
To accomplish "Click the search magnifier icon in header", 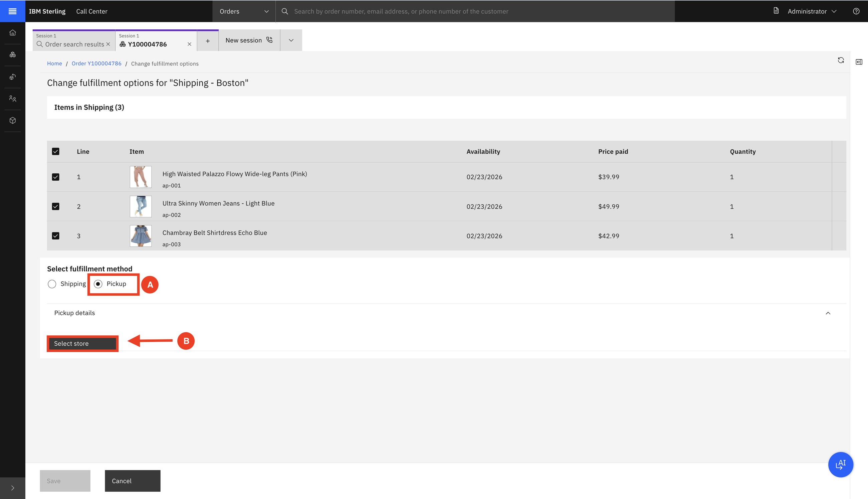I will pyautogui.click(x=285, y=11).
